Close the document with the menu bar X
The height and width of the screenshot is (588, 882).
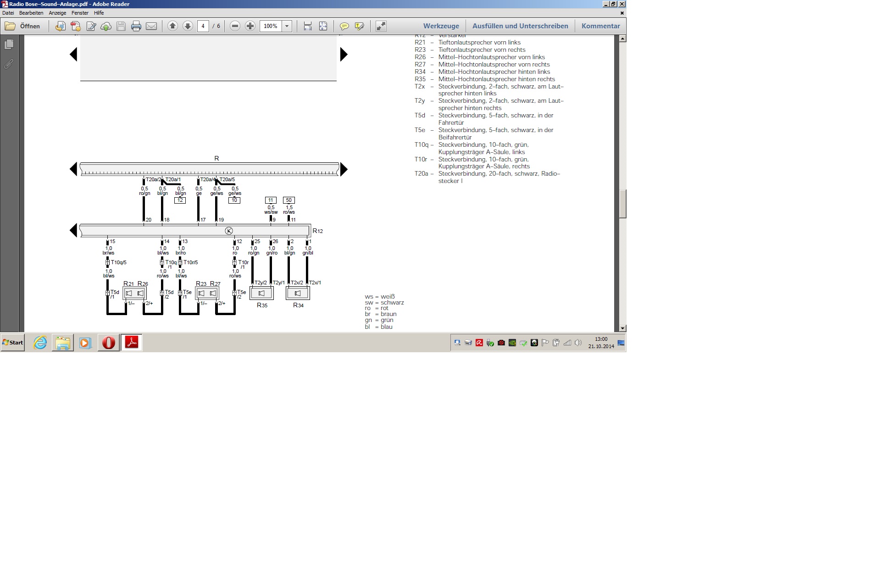point(622,13)
